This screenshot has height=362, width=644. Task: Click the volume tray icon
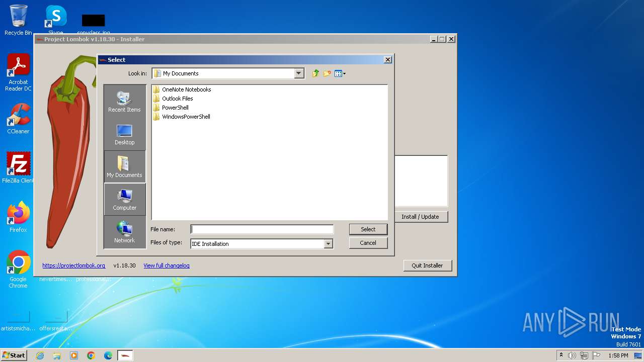[572, 355]
